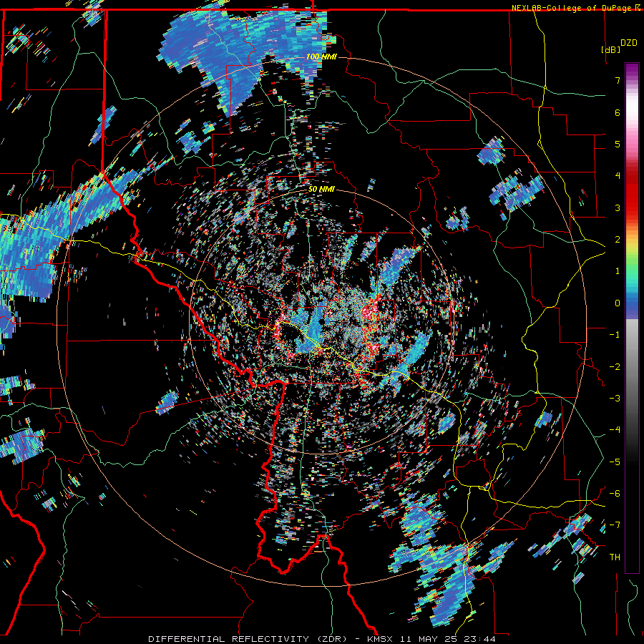Image resolution: width=644 pixels, height=644 pixels.
Task: Click the 6 value on color scale
Action: 618,112
